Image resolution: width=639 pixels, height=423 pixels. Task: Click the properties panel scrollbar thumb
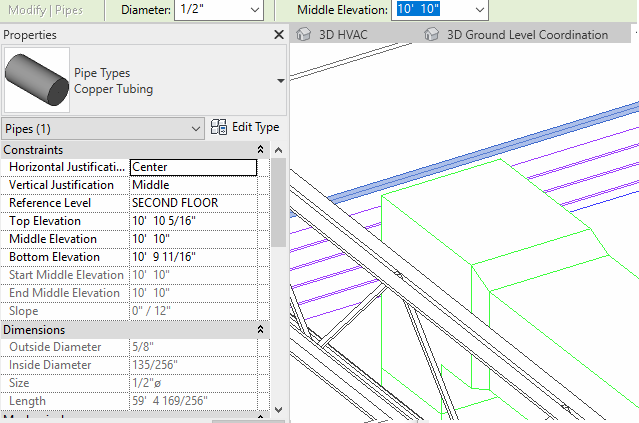tap(278, 203)
